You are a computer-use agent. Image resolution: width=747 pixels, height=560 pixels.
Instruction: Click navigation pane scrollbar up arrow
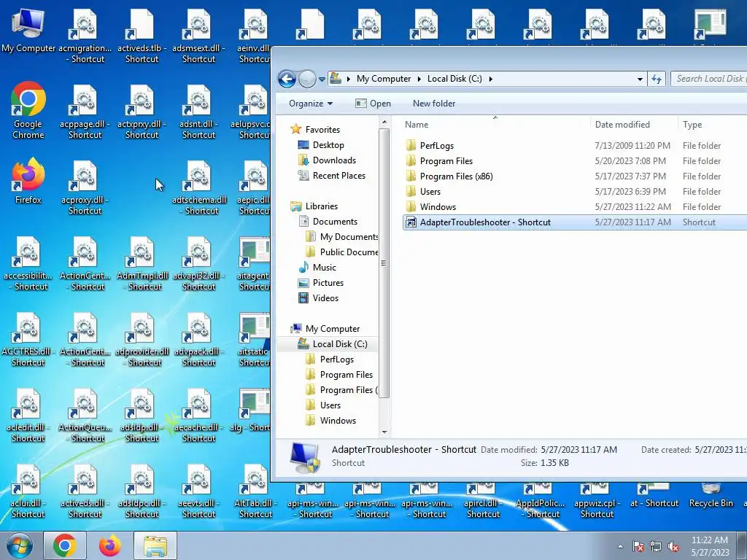tap(384, 122)
